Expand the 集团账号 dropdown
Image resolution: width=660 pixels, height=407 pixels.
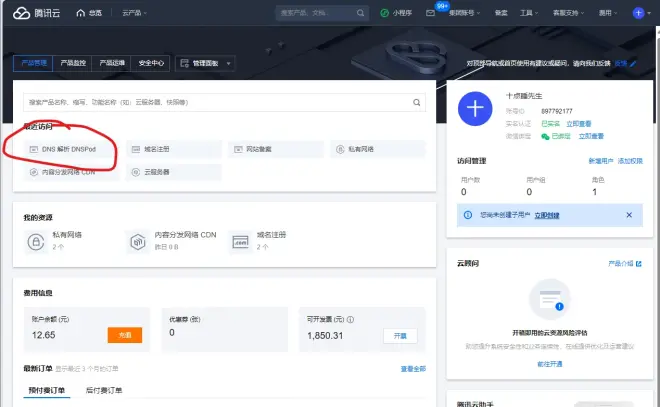[x=464, y=13]
